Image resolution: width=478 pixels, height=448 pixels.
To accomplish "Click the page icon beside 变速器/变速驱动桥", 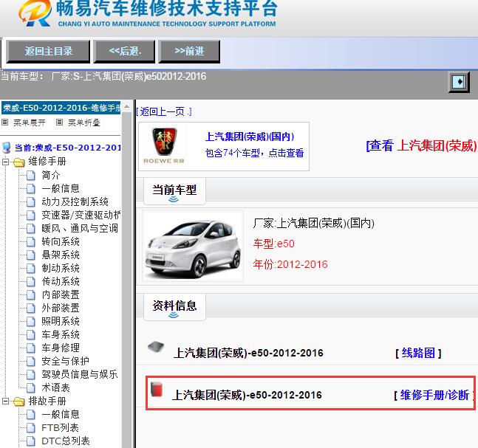I will [x=31, y=216].
